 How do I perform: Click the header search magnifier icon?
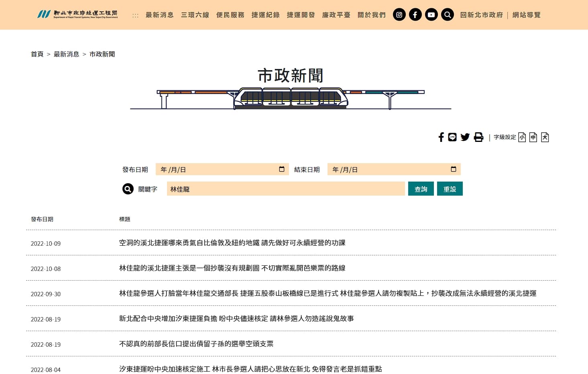(448, 15)
